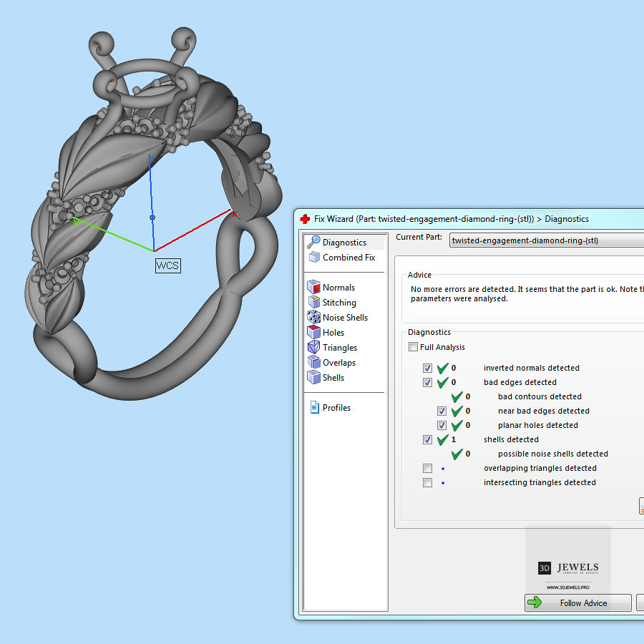Click the green arrow on Follow Advice
Viewport: 644px width, 644px height.
click(535, 602)
